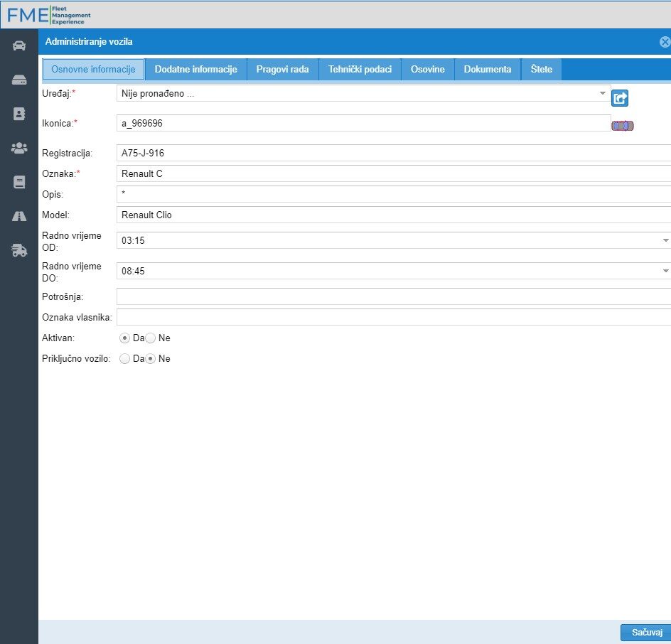
Task: Open the contact book icon in sidebar
Action: 18,114
